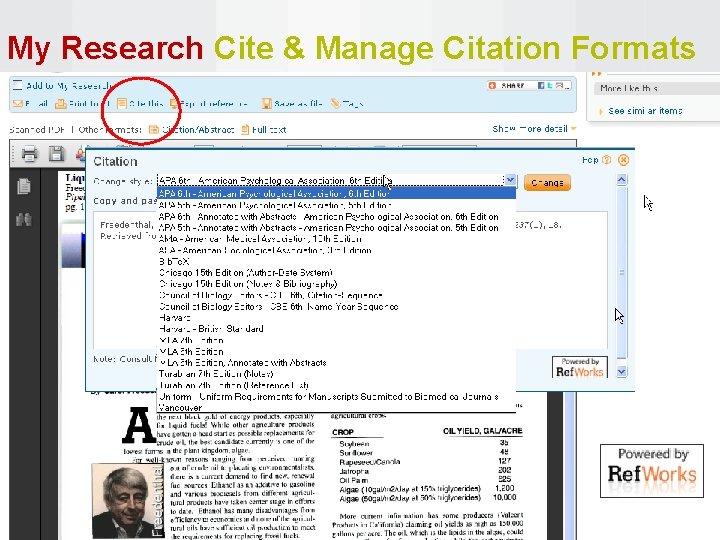Screen dimensions: 720x540
Task: Click the dialog scrollbar down arrow
Action: pos(622,371)
